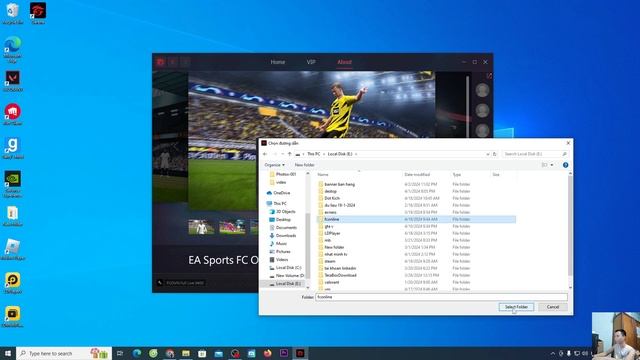Click Garena logo in launcher header
The image size is (640, 360).
click(160, 62)
